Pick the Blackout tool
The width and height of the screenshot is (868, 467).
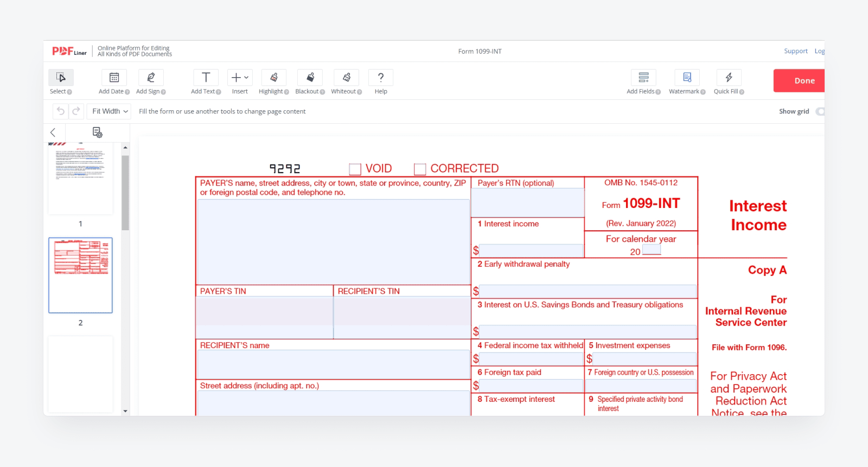click(310, 78)
